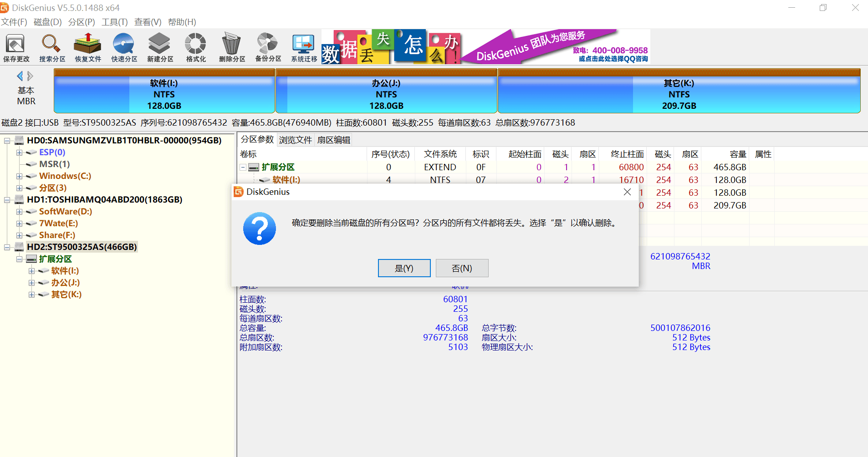Open the 工具(T) menu
868x457 pixels.
(x=114, y=22)
